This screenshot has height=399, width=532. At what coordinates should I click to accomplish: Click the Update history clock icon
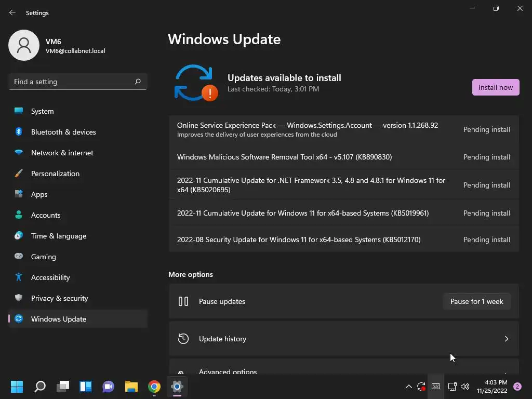pyautogui.click(x=183, y=339)
